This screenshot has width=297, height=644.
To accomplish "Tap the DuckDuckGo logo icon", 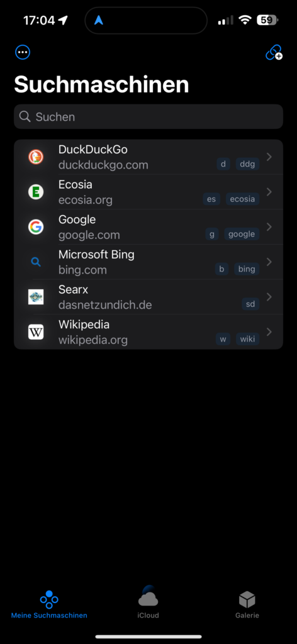I will [36, 157].
